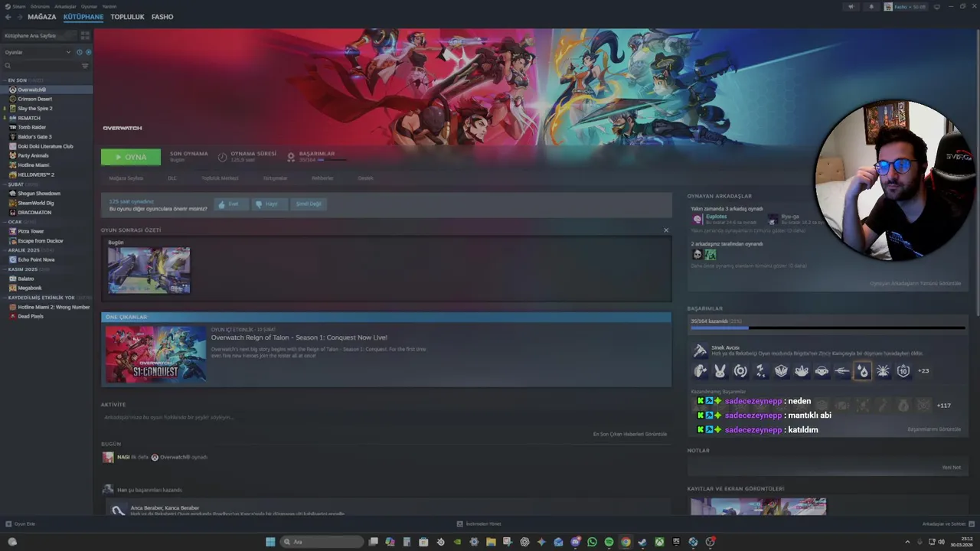980x551 pixels.
Task: Open the Steam menu
Action: point(18,6)
